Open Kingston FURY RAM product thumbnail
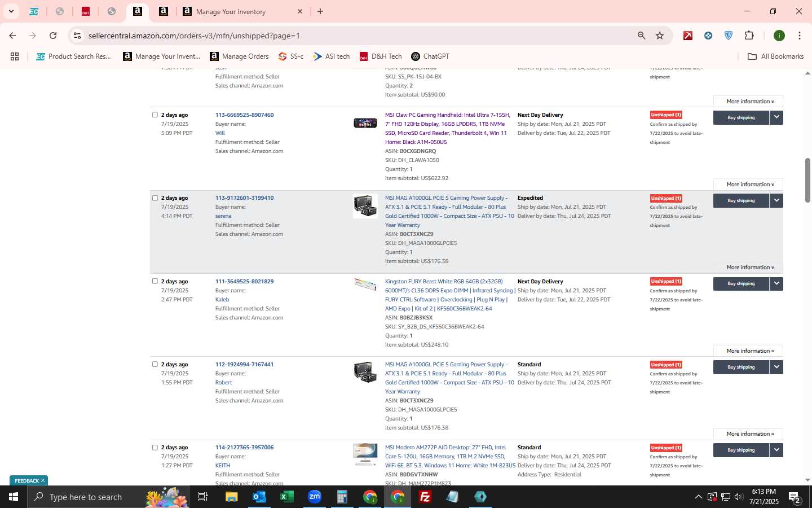The image size is (812, 508). [x=365, y=284]
